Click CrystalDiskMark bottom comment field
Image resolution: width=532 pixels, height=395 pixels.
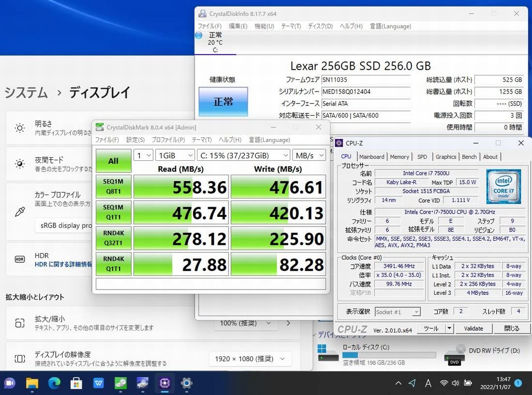(211, 284)
